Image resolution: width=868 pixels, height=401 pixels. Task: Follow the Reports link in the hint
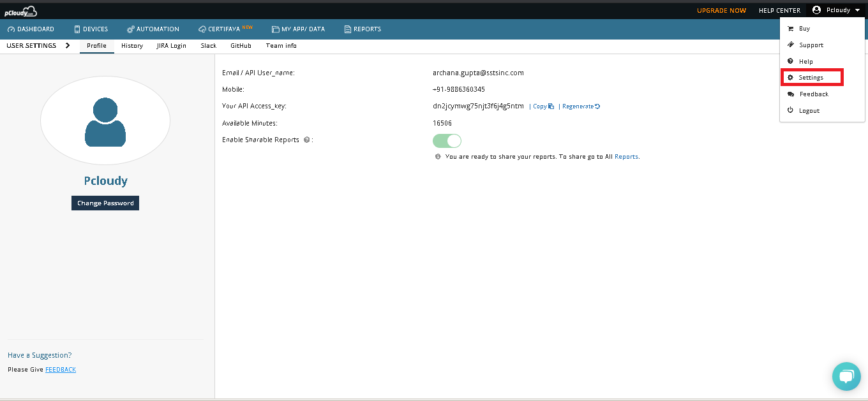click(626, 156)
